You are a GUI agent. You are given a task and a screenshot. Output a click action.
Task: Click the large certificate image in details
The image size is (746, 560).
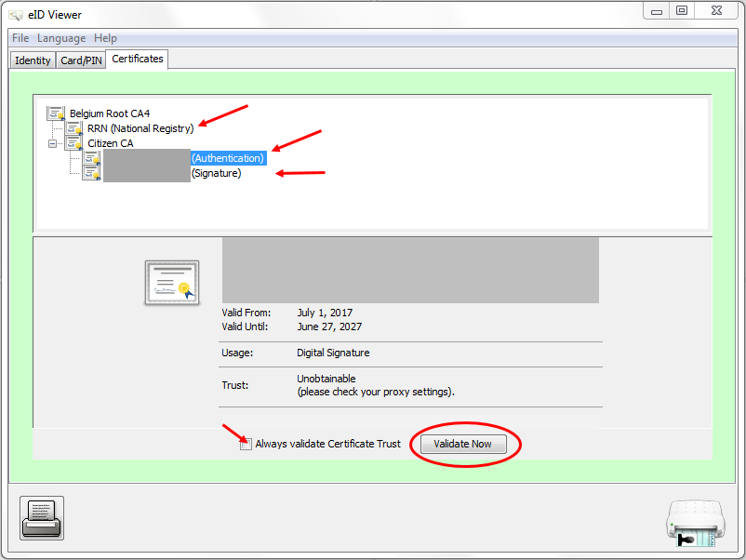point(172,283)
